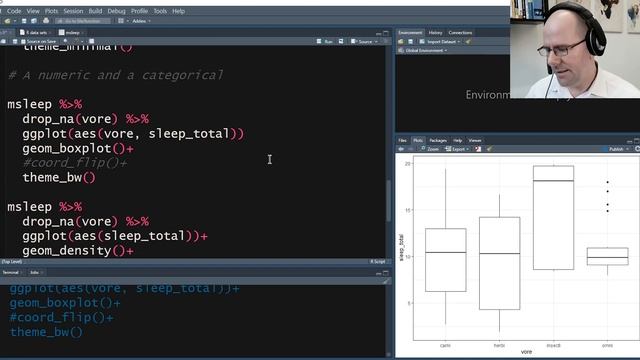The width and height of the screenshot is (640, 360).
Task: Click on the geom_density()+ line in editor
Action: 78,250
